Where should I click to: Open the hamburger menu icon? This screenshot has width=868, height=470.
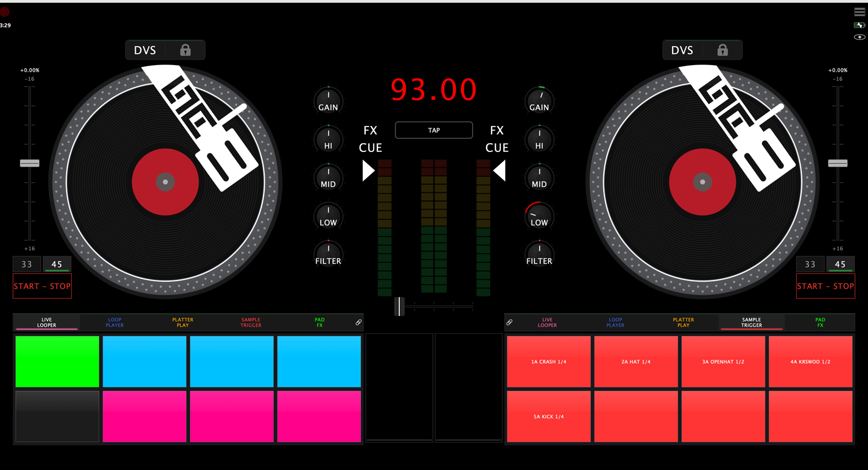(860, 12)
